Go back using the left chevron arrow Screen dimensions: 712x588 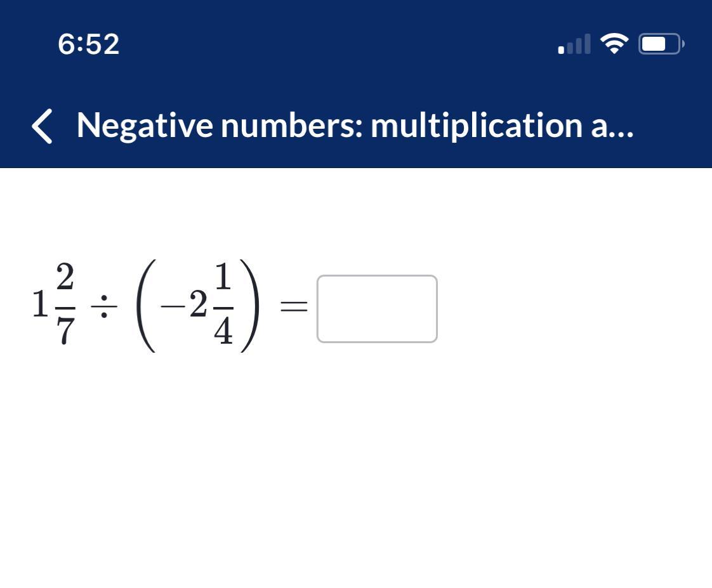[43, 126]
